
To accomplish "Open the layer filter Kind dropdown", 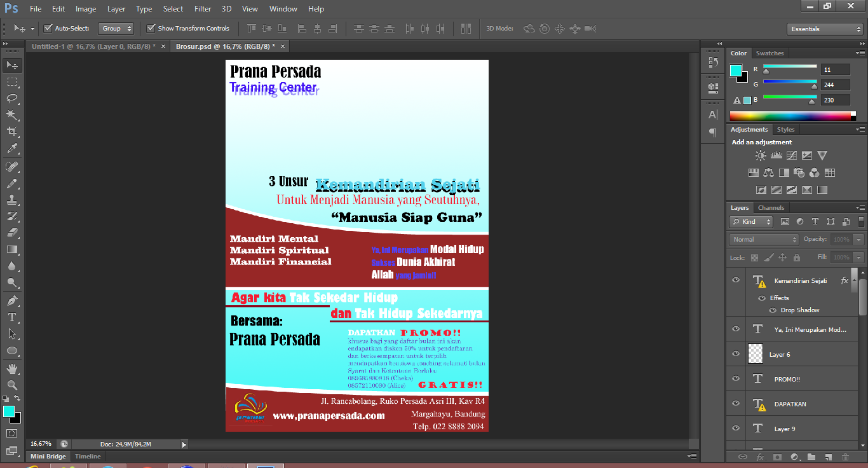I will (751, 222).
